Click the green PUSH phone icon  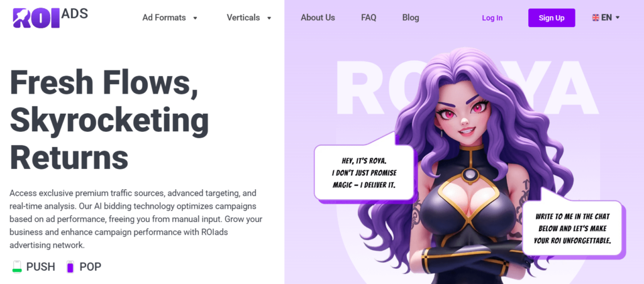pyautogui.click(x=17, y=266)
